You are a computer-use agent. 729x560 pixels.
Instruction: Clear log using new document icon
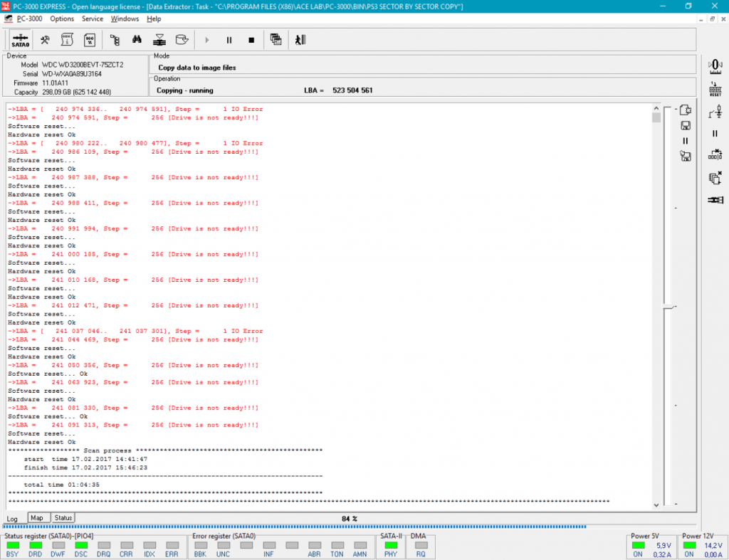tap(686, 110)
